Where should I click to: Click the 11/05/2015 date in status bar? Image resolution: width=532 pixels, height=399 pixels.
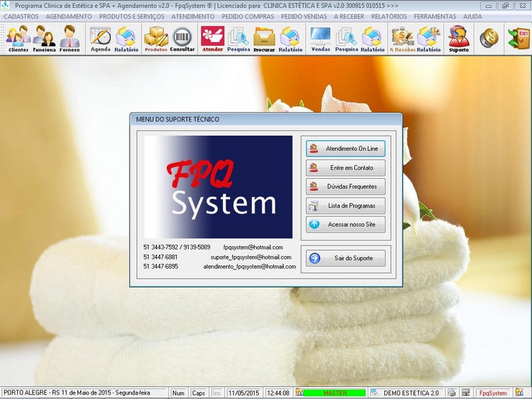point(243,393)
